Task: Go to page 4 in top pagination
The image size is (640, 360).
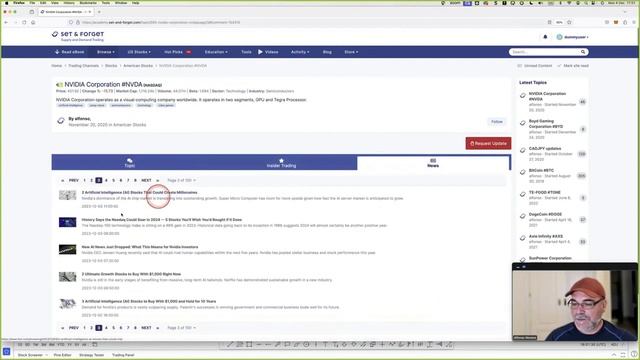Action: pyautogui.click(x=106, y=180)
